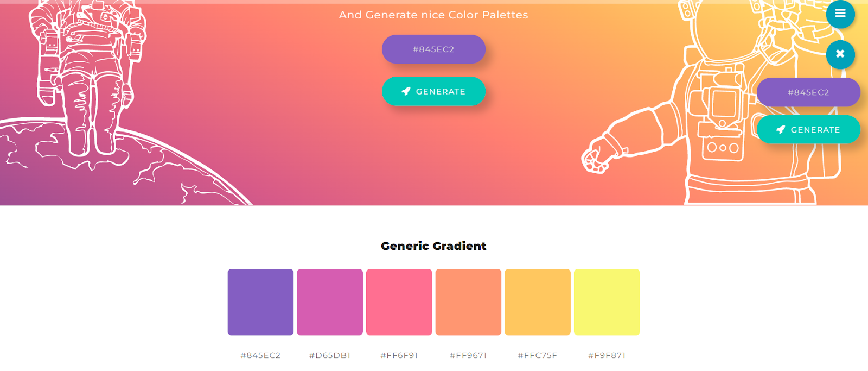Click the rocket icon on the right Generate button

[x=780, y=129]
